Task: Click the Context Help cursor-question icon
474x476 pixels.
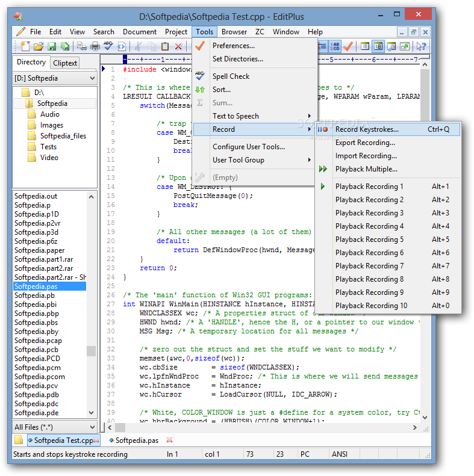Action: coord(421,46)
